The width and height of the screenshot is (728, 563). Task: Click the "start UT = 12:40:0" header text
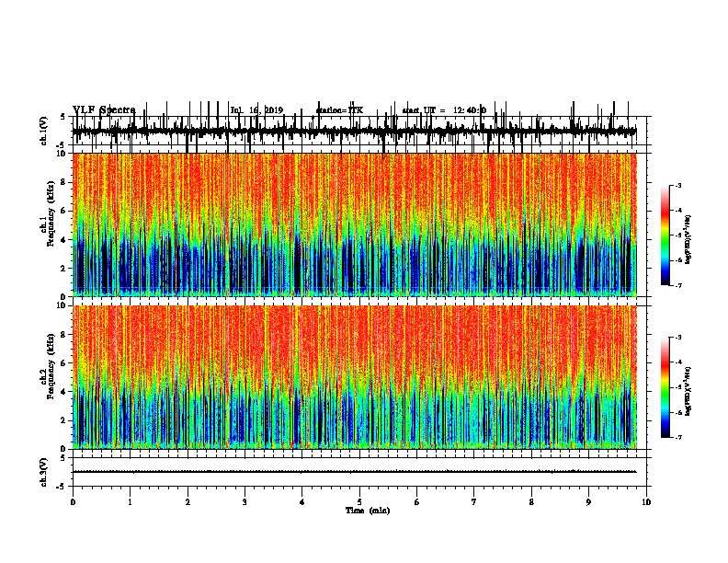pyautogui.click(x=444, y=110)
